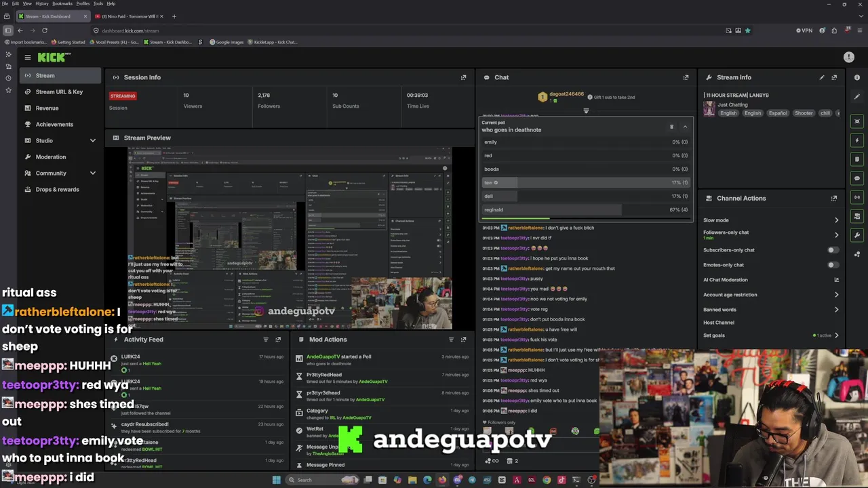868x488 pixels.
Task: Expand Set goals options
Action: [x=836, y=335]
